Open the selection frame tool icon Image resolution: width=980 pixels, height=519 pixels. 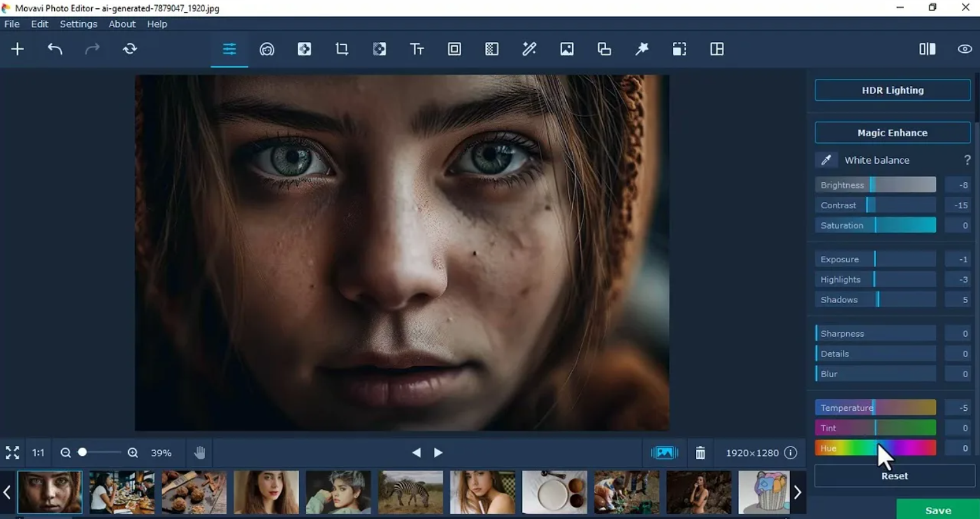(679, 49)
